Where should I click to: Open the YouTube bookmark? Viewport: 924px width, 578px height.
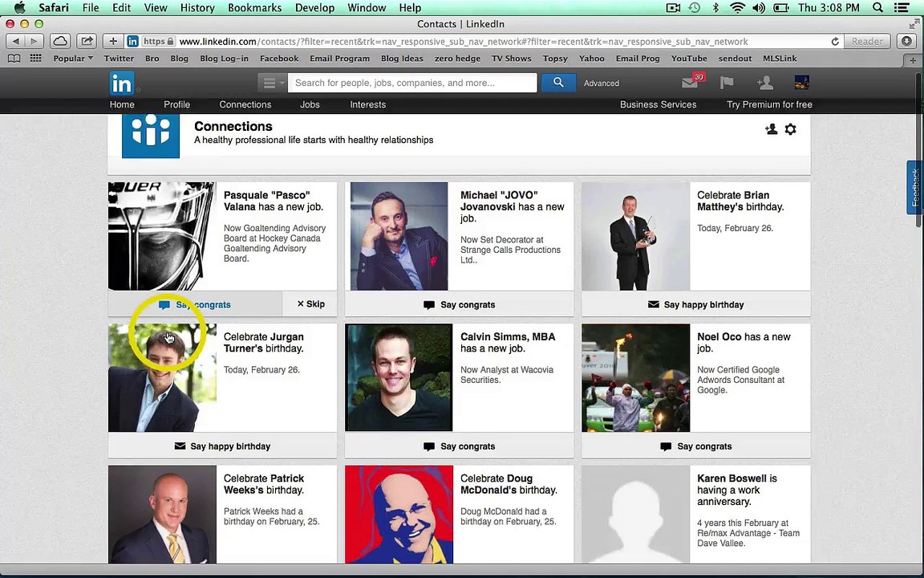point(689,59)
